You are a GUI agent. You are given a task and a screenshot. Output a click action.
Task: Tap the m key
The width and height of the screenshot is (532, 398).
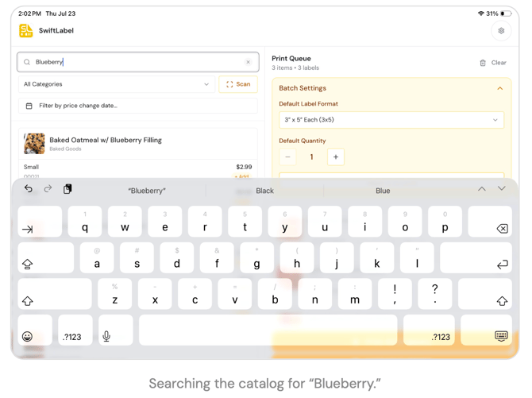pos(355,294)
